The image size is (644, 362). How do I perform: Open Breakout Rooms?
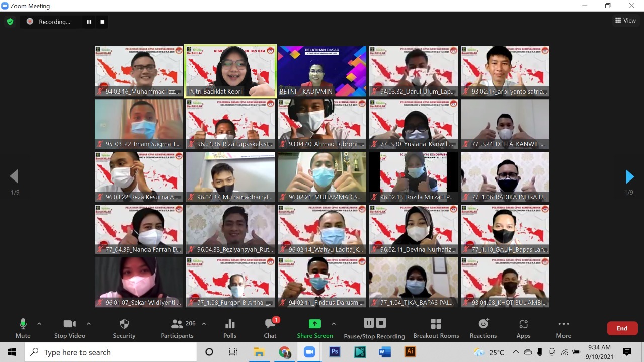[436, 328]
